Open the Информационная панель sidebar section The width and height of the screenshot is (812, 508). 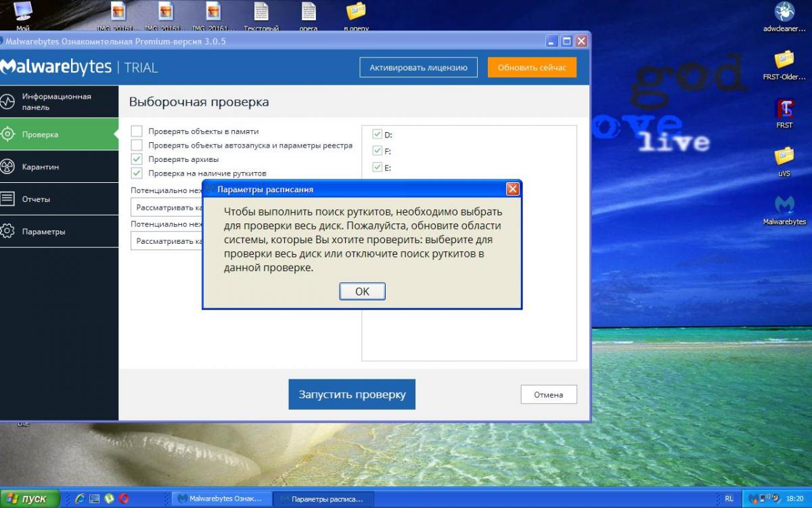pyautogui.click(x=59, y=102)
